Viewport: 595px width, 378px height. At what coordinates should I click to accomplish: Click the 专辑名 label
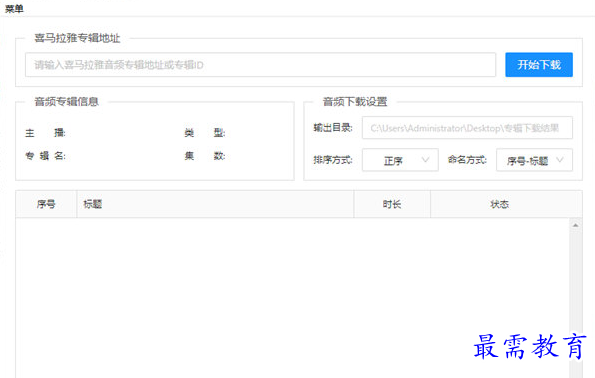pyautogui.click(x=46, y=156)
